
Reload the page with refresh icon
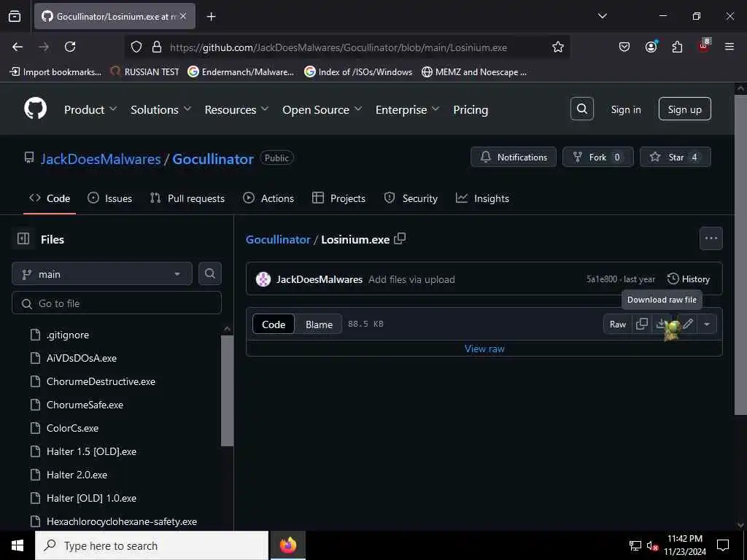pyautogui.click(x=70, y=47)
